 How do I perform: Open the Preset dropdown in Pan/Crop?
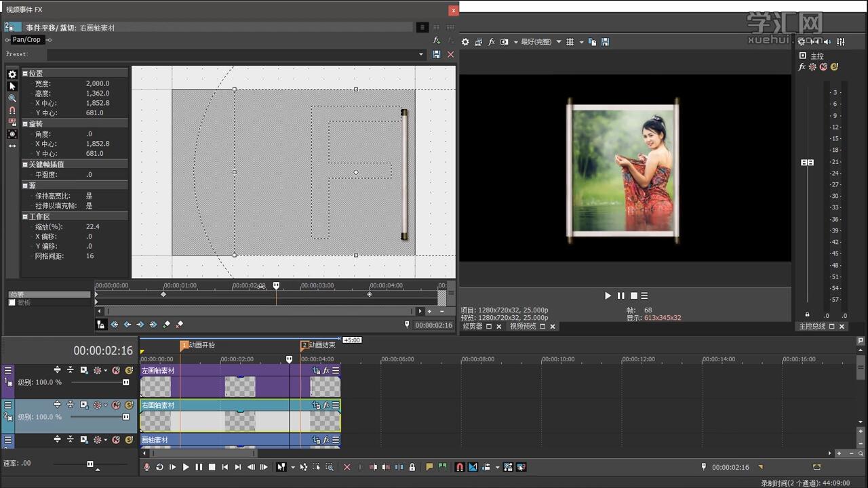tap(420, 54)
